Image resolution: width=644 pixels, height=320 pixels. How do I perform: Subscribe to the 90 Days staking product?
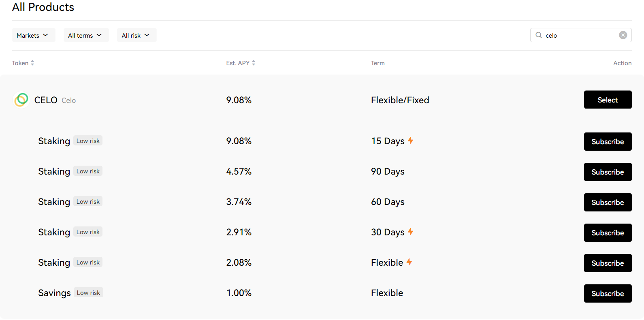click(x=608, y=172)
